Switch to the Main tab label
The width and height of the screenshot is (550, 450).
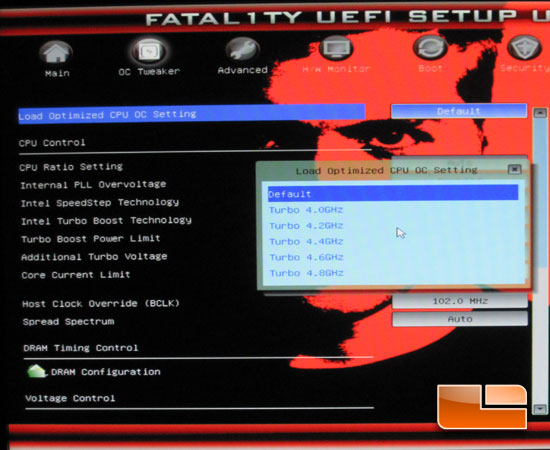57,73
